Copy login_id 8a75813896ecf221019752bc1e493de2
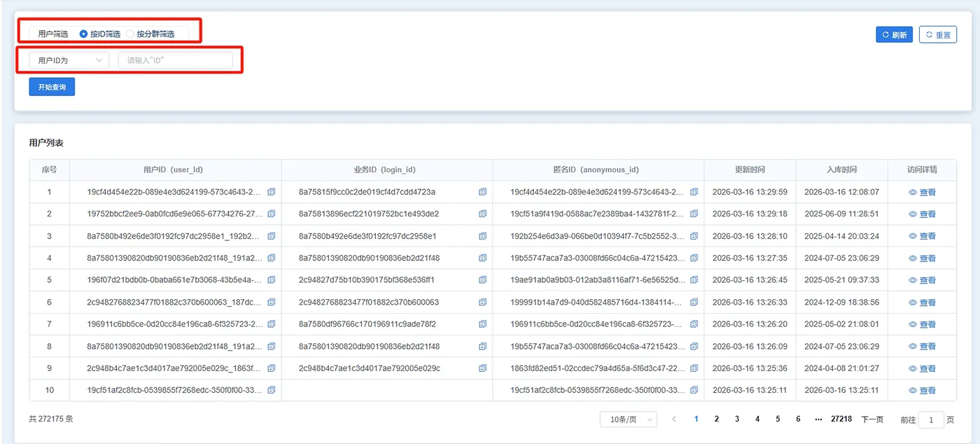This screenshot has width=980, height=444. point(482,214)
